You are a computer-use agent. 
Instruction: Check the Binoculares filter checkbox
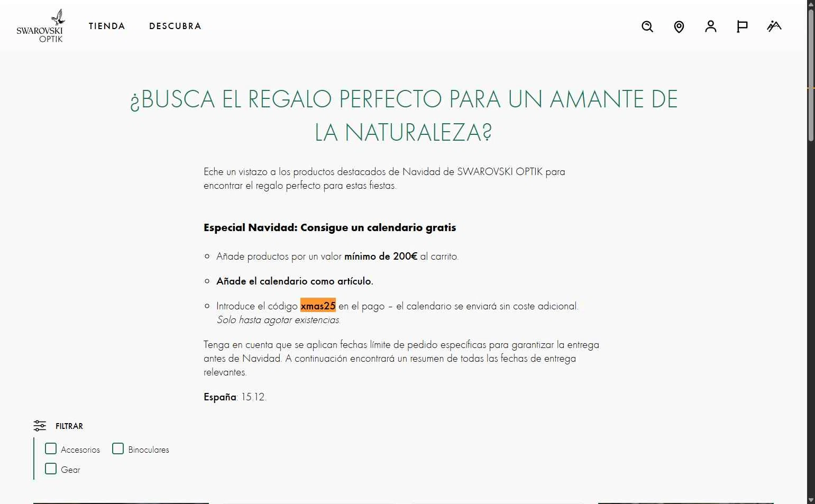pos(118,449)
